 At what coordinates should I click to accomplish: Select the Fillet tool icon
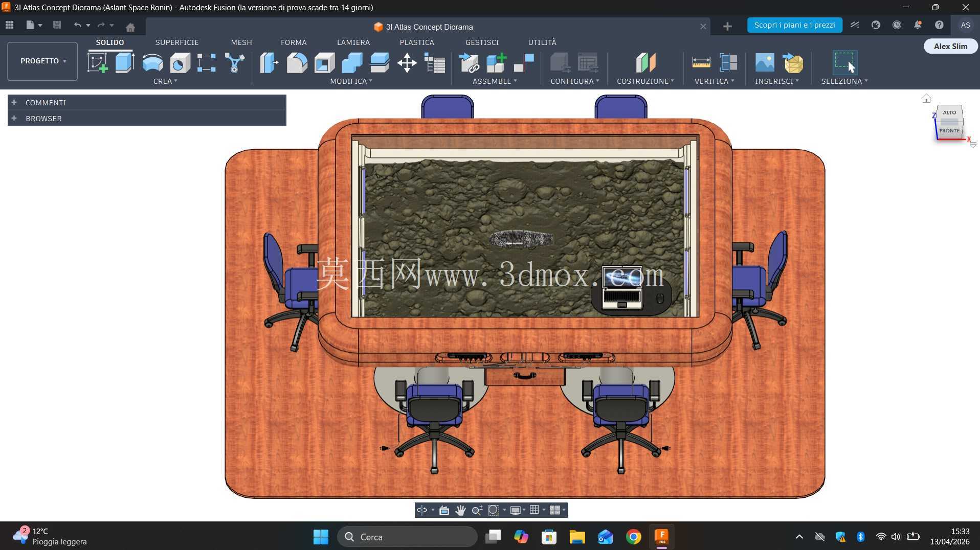tap(297, 63)
